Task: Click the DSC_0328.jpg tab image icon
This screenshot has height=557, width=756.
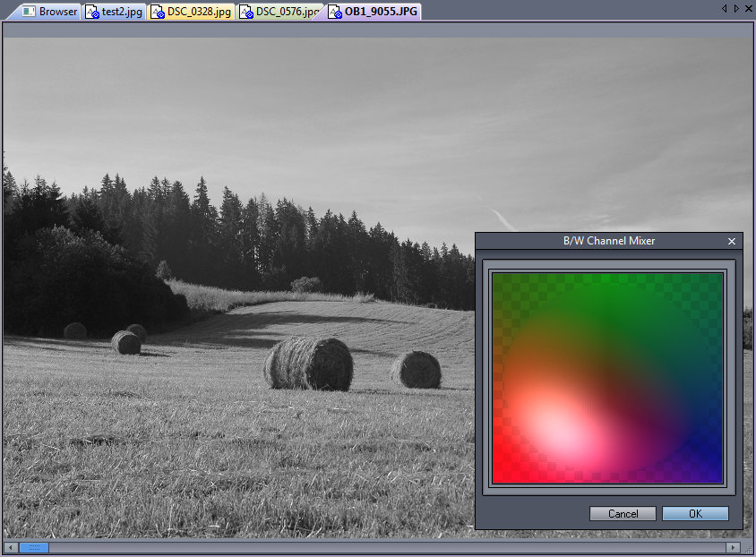Action: tap(158, 12)
